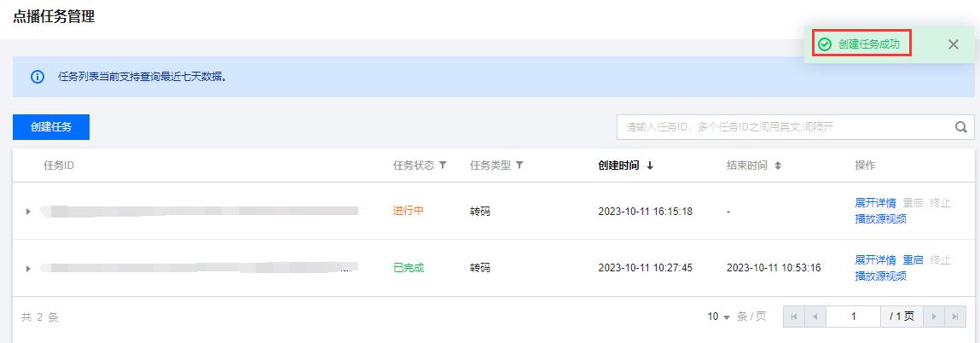Expand the 进行中 task row triangle
980x343 pixels.
click(x=28, y=212)
